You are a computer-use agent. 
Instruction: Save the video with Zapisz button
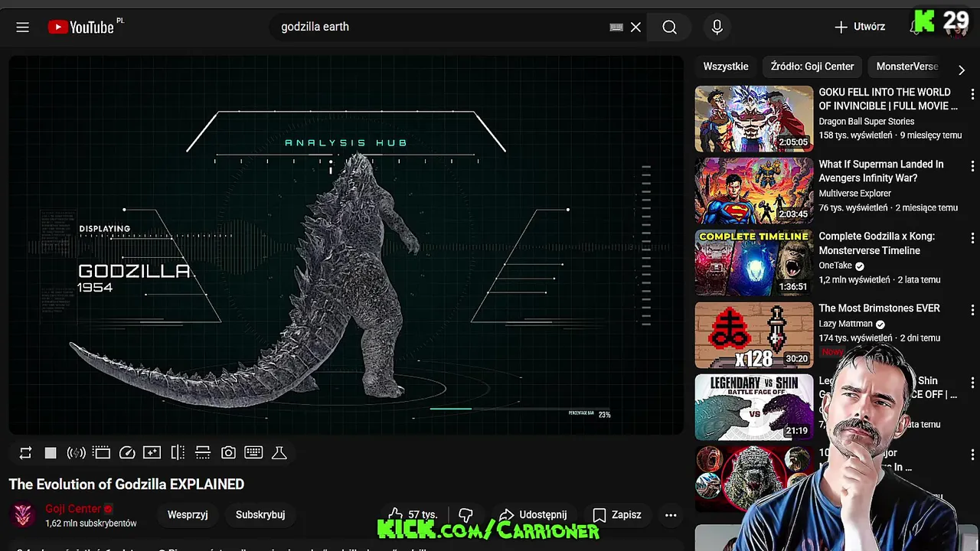(617, 515)
